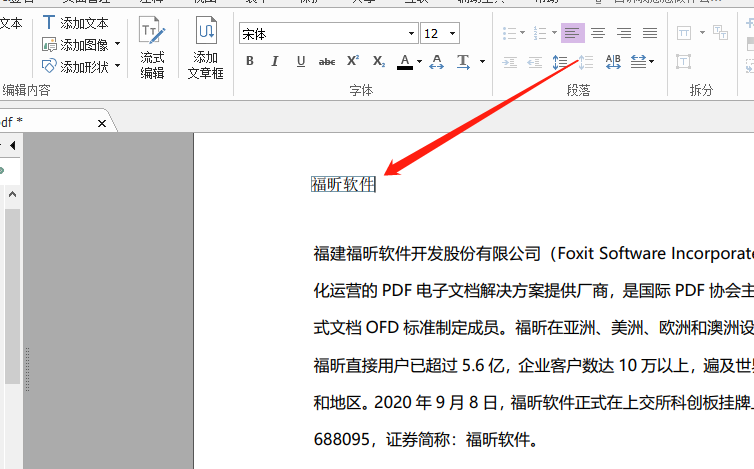Click the text line starting 福建福昕软件开发股份有限公司

[534, 254]
